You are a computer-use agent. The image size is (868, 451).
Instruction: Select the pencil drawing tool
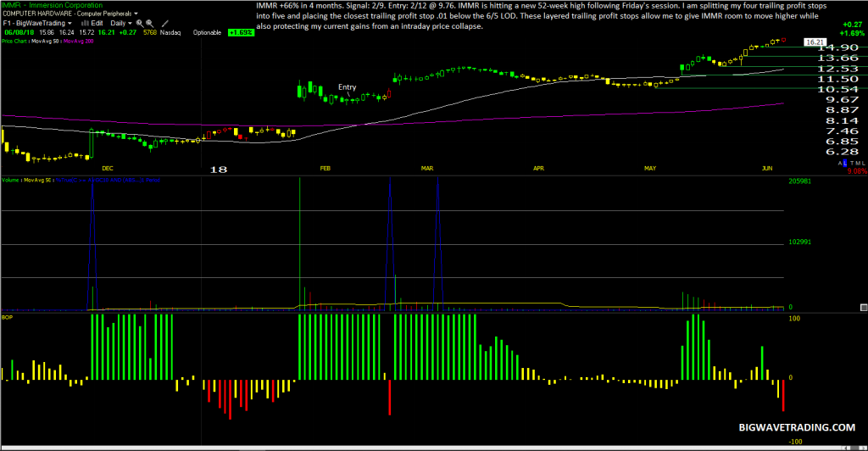coord(165,23)
